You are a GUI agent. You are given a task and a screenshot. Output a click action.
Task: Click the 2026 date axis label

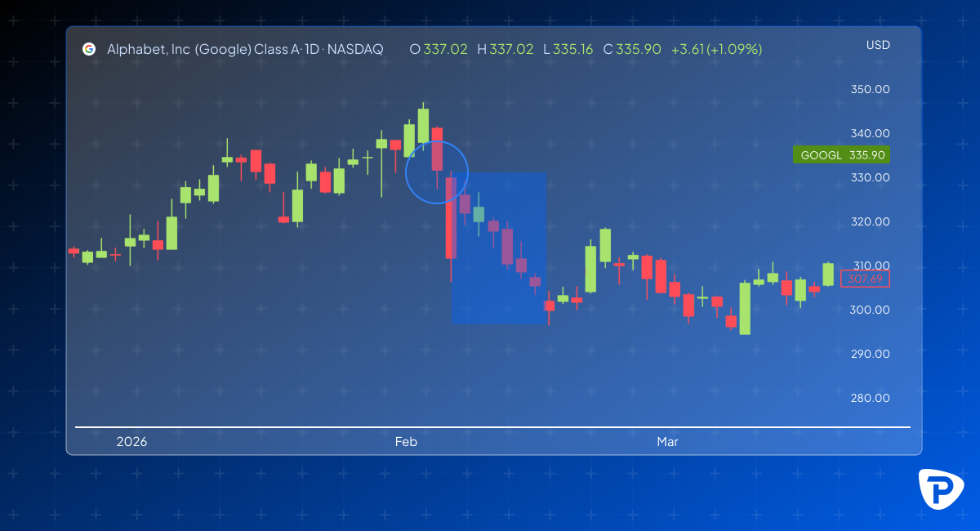(x=131, y=442)
